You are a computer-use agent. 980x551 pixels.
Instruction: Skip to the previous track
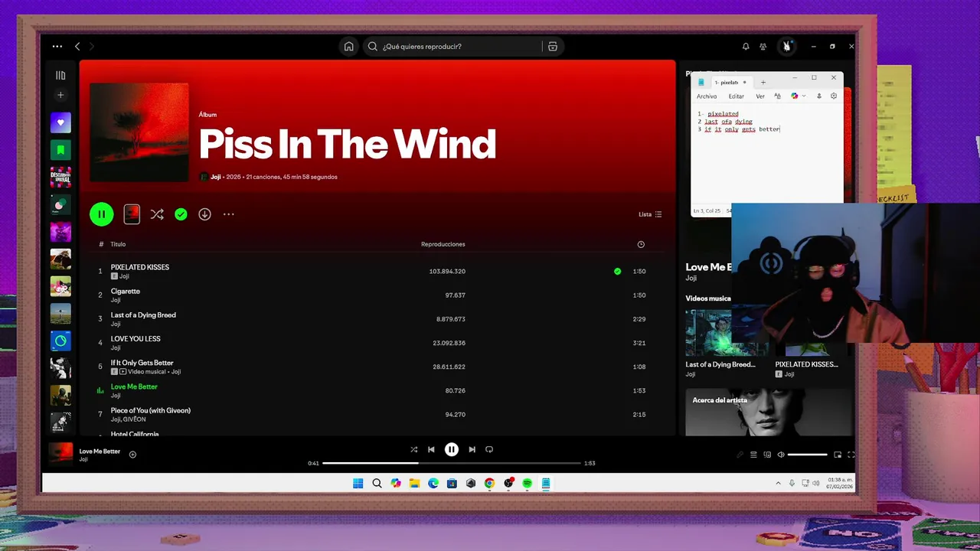point(431,449)
